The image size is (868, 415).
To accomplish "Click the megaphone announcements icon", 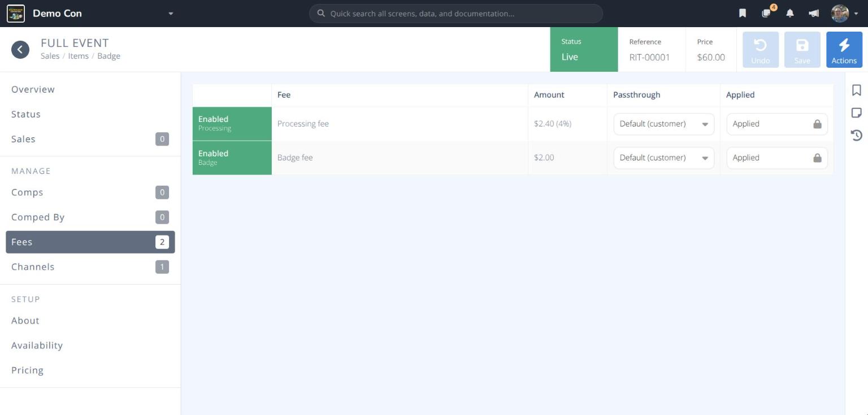I will click(x=814, y=14).
